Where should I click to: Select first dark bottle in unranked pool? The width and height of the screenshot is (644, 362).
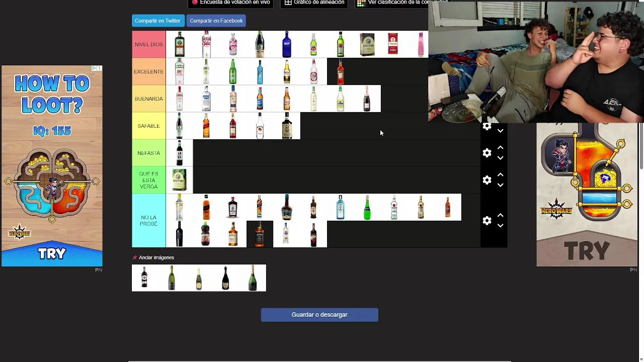point(145,278)
